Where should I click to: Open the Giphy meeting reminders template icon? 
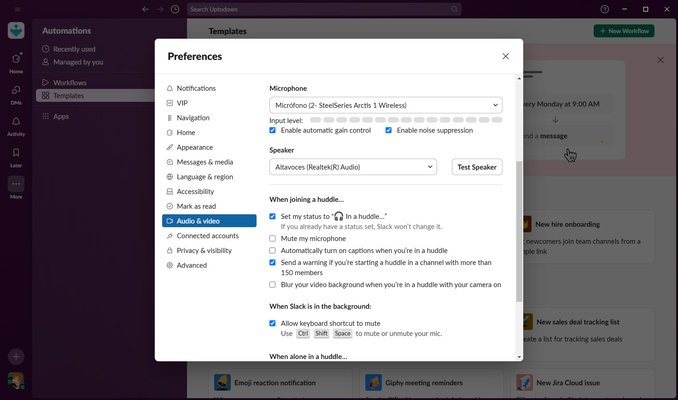tap(373, 382)
